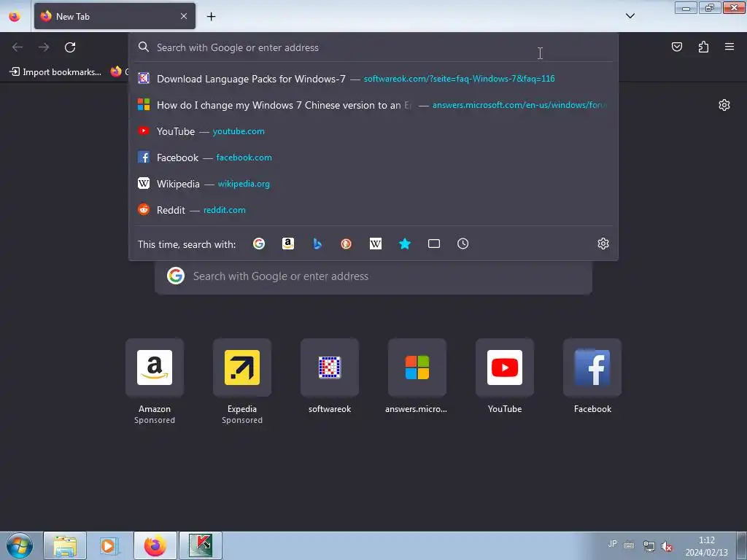Search in Bookmarks star icon
This screenshot has height=560, width=747.
point(404,244)
